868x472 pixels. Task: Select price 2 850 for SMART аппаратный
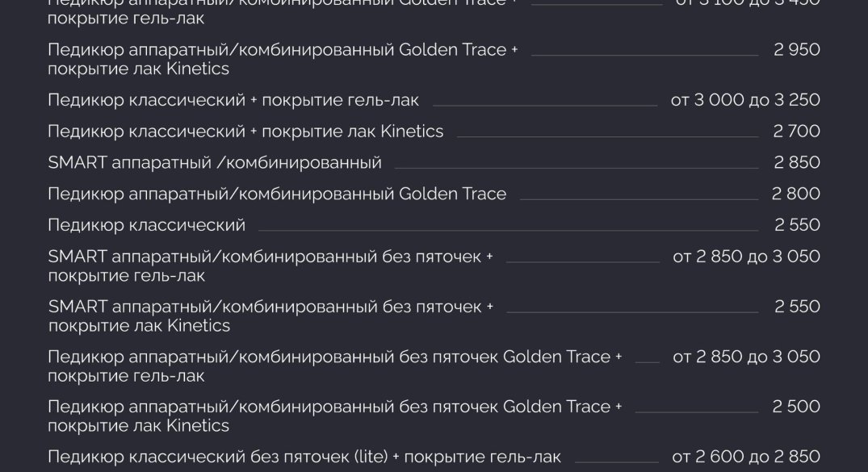click(797, 163)
